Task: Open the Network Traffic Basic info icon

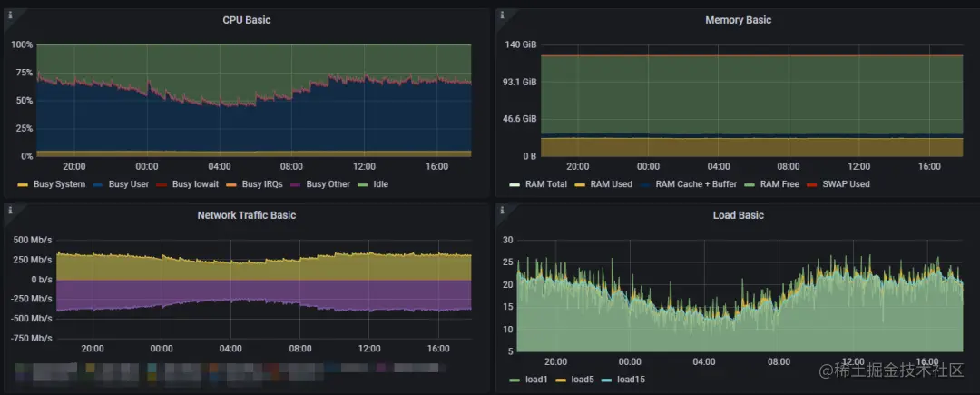Action: 11,210
